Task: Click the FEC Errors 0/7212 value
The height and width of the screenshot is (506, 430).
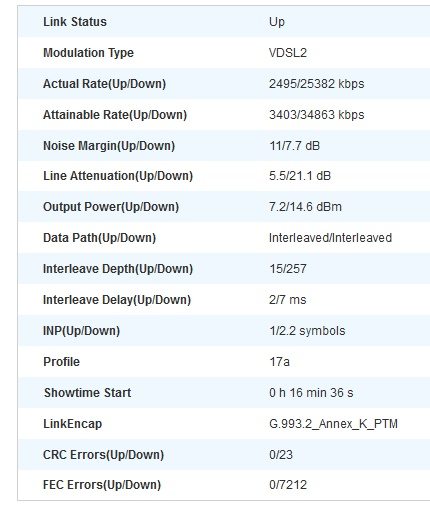Action: pyautogui.click(x=288, y=485)
